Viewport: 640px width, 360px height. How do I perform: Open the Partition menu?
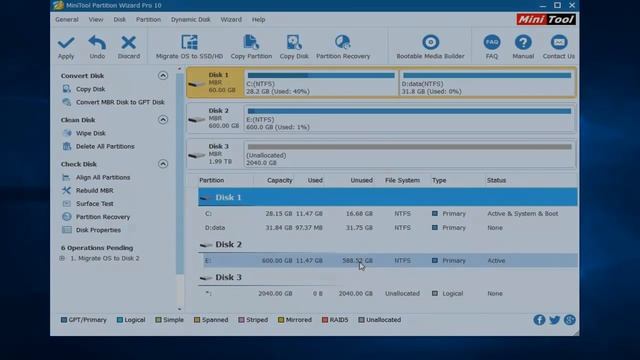[148, 20]
